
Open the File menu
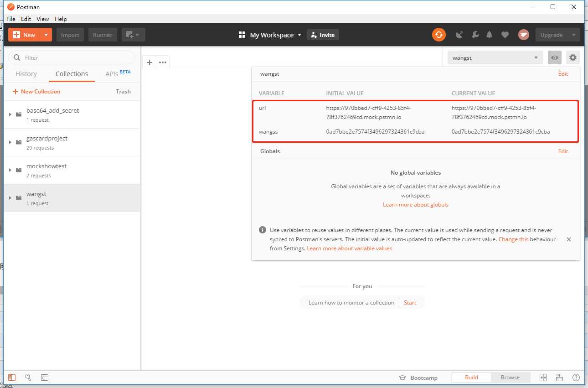11,19
